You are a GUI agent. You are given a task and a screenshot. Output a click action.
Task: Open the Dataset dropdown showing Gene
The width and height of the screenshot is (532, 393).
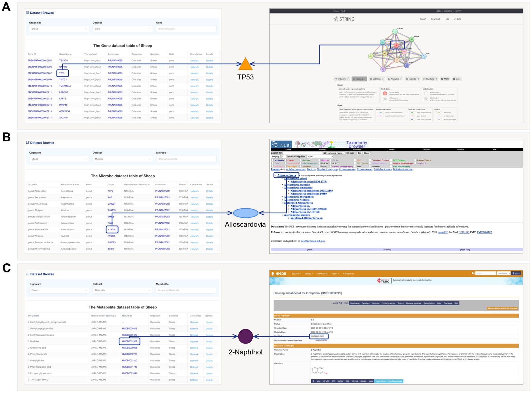[123, 29]
